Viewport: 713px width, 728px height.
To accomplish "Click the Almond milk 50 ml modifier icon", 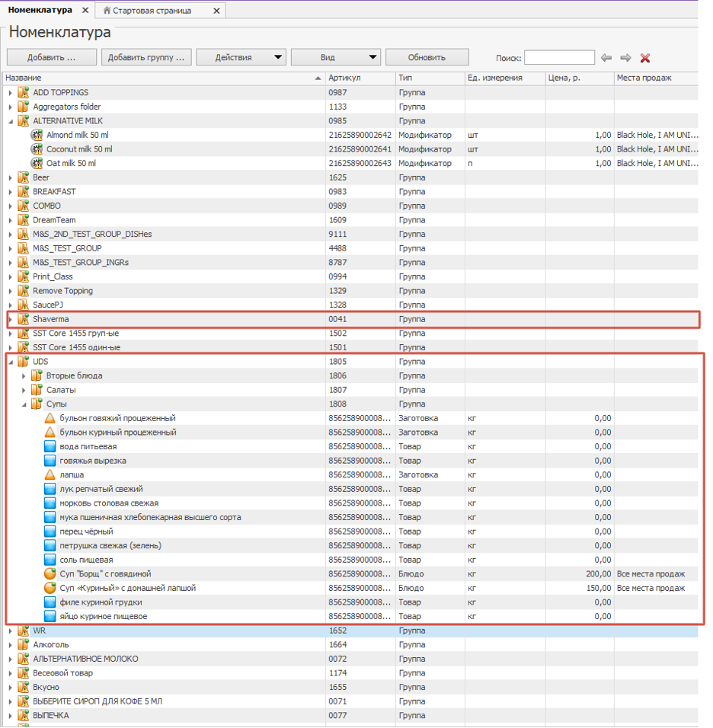I will 37,135.
